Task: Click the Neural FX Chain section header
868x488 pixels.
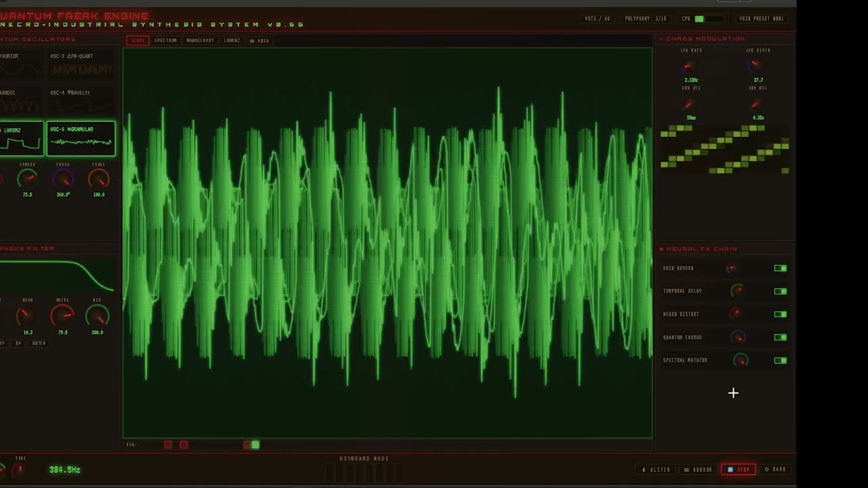Action: click(x=698, y=249)
